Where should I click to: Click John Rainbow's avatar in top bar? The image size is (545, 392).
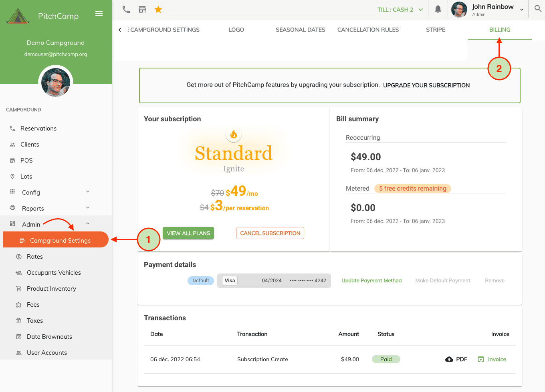pos(459,10)
